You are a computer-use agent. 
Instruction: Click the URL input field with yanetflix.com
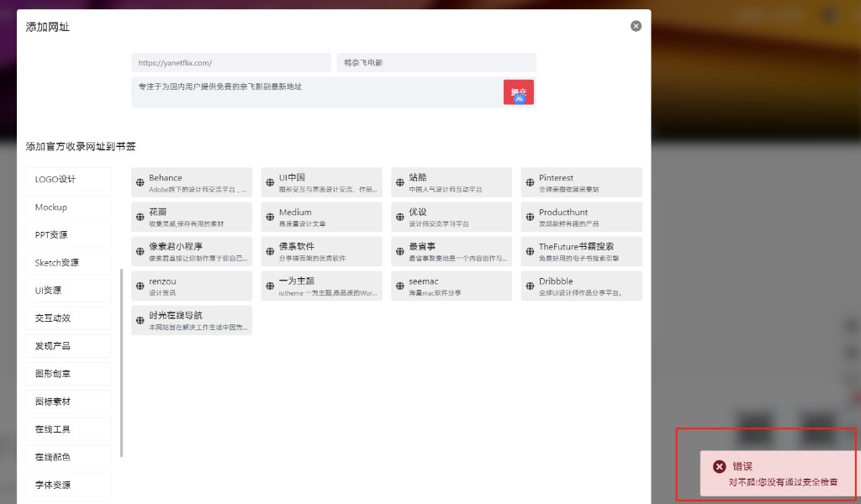point(231,62)
